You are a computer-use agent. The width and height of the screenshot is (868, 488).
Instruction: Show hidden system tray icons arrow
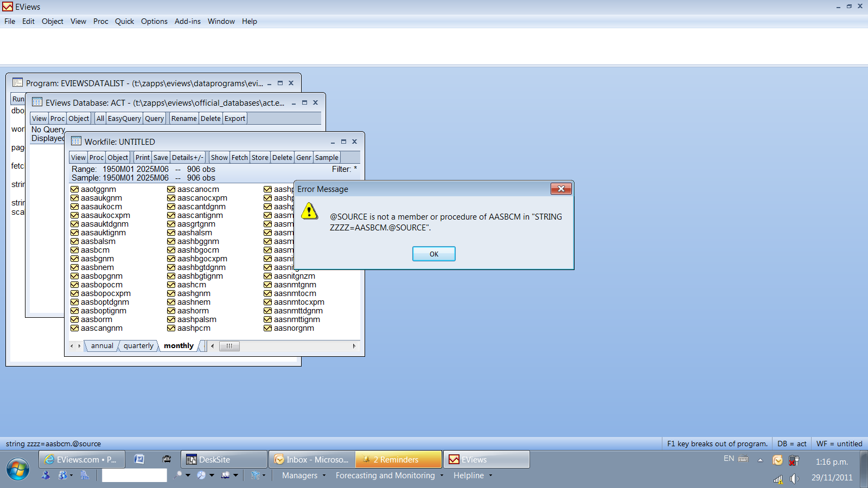pos(760,460)
